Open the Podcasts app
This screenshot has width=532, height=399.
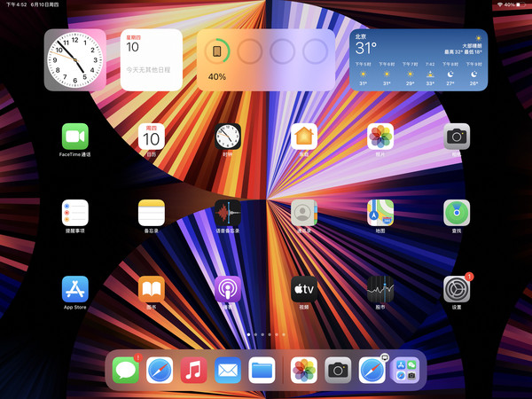pyautogui.click(x=228, y=289)
